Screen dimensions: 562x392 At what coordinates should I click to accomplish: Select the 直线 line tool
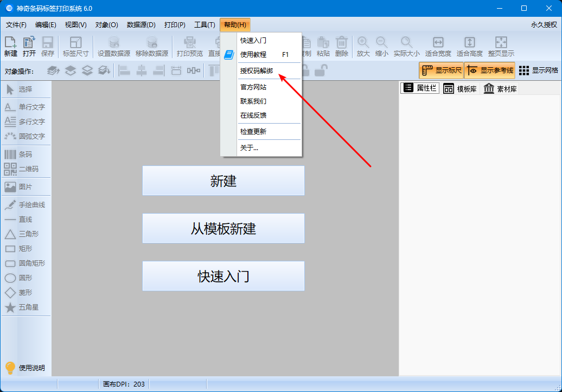point(26,219)
